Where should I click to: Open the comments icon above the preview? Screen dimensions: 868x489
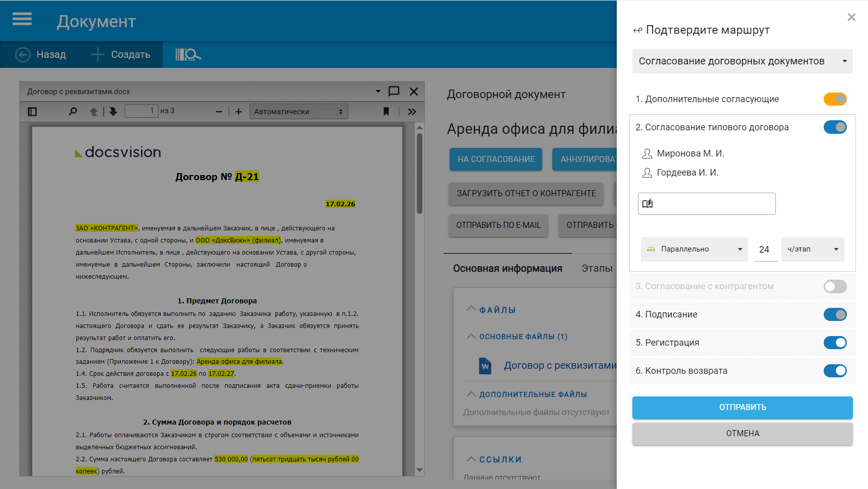[x=394, y=91]
